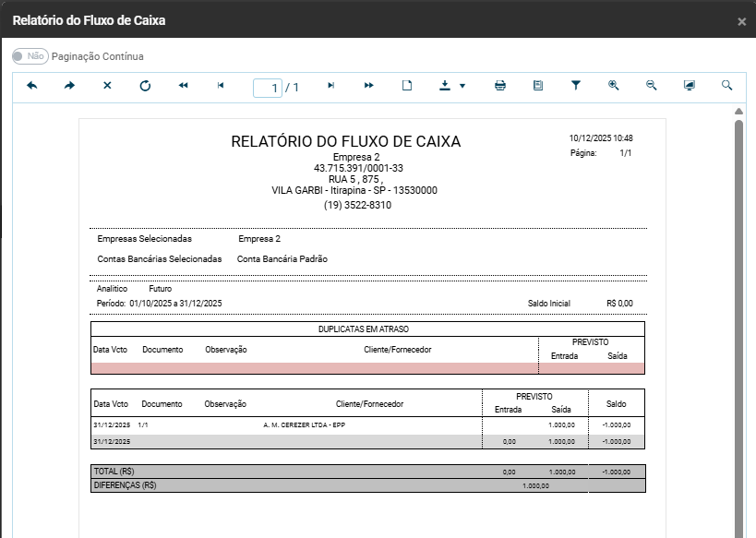
Task: Print the cash flow report
Action: [x=500, y=86]
